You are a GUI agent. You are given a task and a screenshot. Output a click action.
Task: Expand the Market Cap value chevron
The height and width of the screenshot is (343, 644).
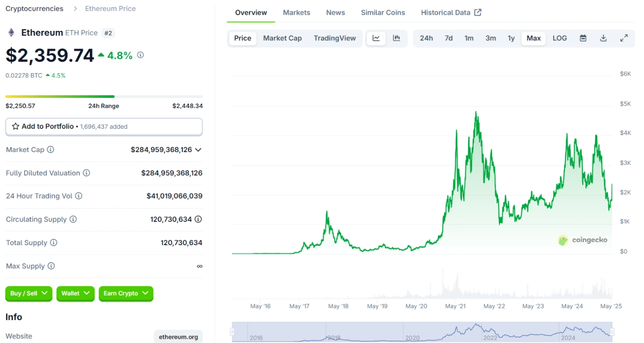[198, 150]
